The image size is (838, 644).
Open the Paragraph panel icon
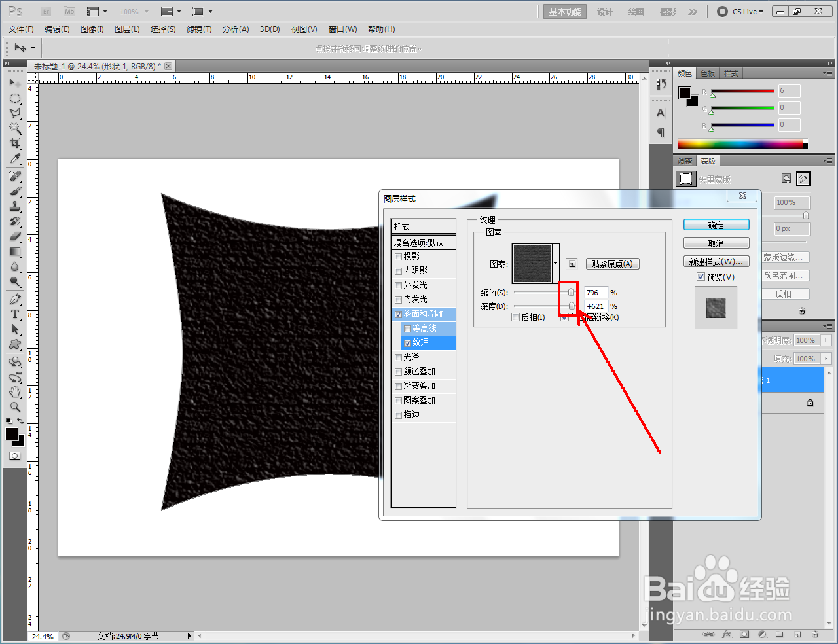[x=661, y=132]
